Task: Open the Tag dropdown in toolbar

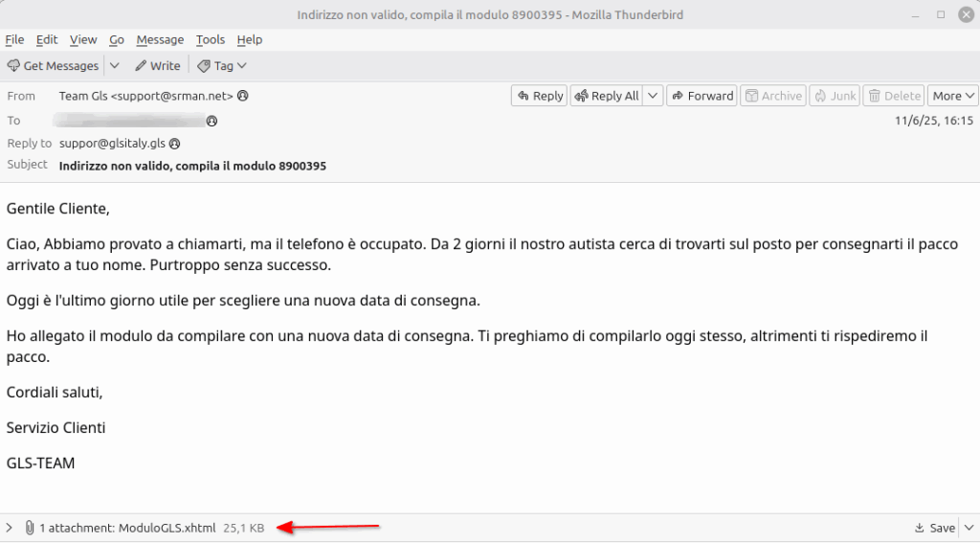Action: coord(222,66)
